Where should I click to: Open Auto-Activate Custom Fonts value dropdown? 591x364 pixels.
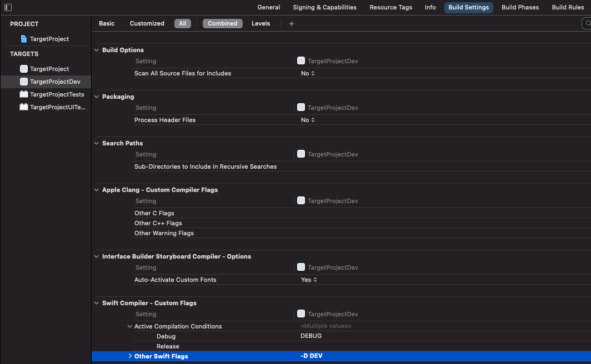click(x=309, y=280)
